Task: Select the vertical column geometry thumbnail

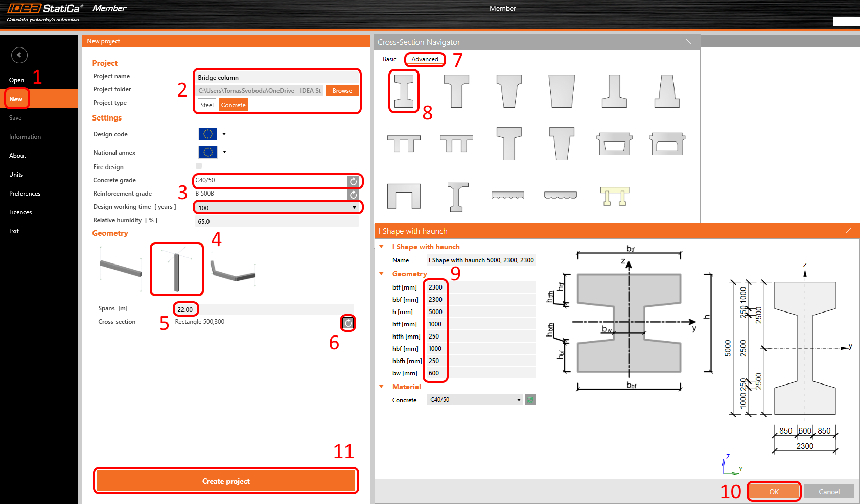Action: 177,269
